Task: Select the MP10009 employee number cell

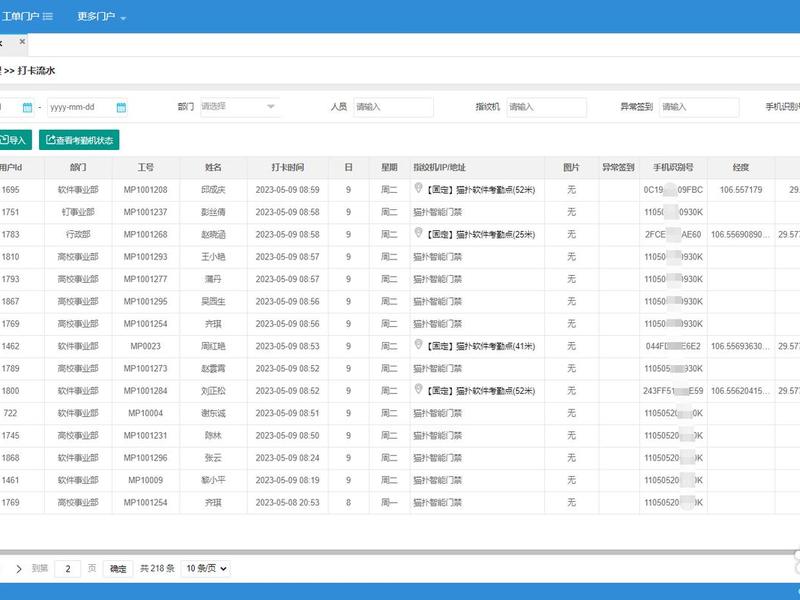Action: [x=145, y=480]
